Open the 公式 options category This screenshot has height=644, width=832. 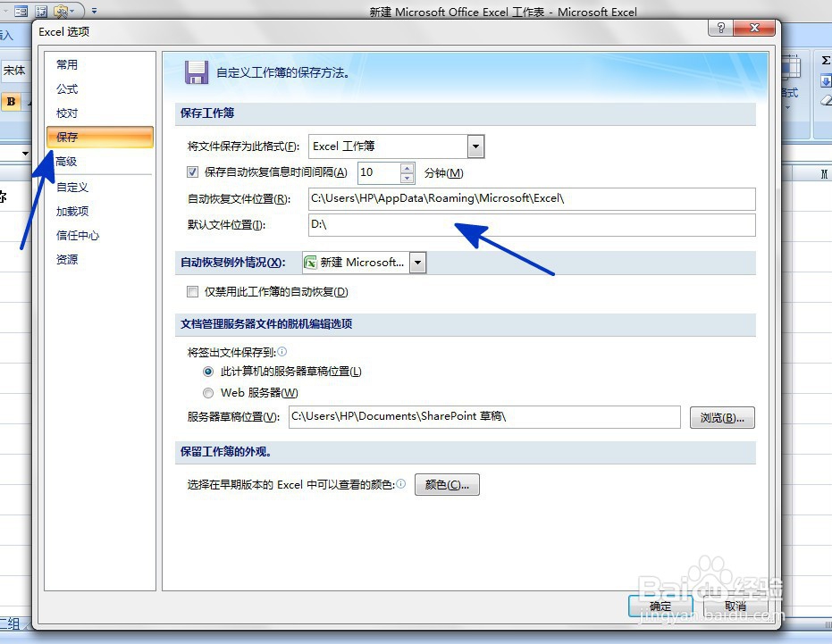tap(67, 89)
